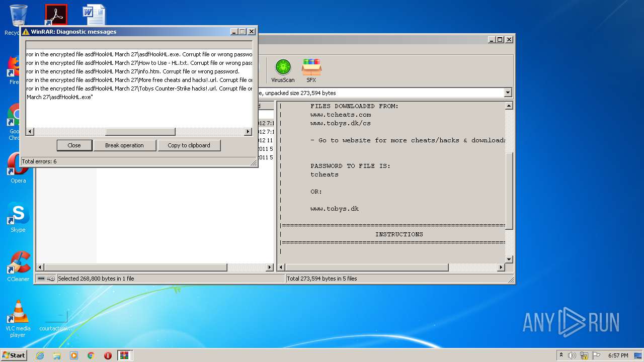
Task: Click the comment pane scroll-down arrow
Action: [509, 259]
